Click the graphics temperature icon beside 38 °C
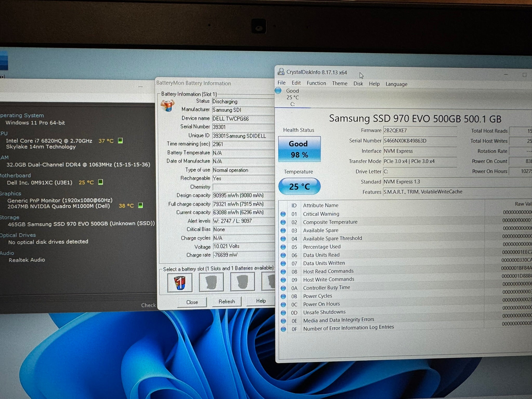This screenshot has width=532, height=399. coord(140,205)
